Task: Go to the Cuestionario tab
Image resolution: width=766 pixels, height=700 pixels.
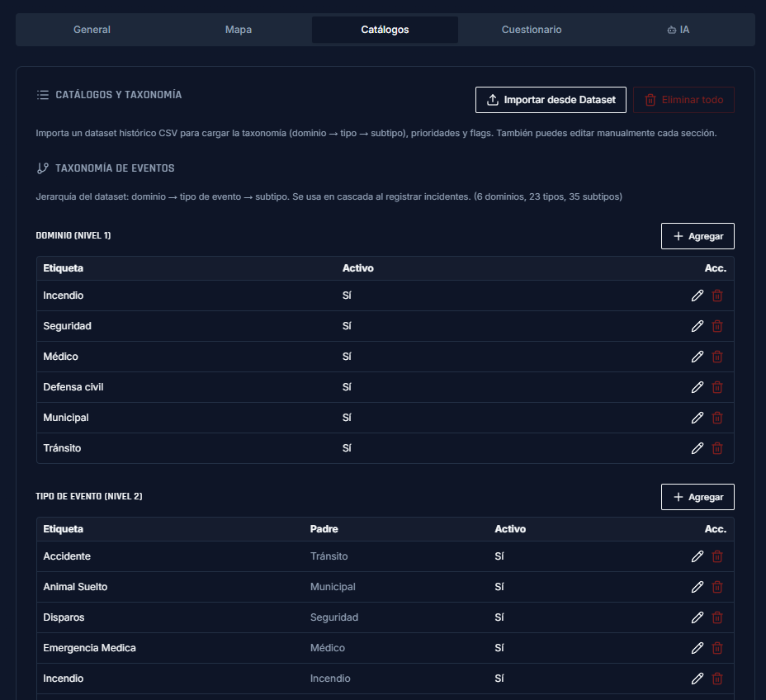Action: [532, 30]
